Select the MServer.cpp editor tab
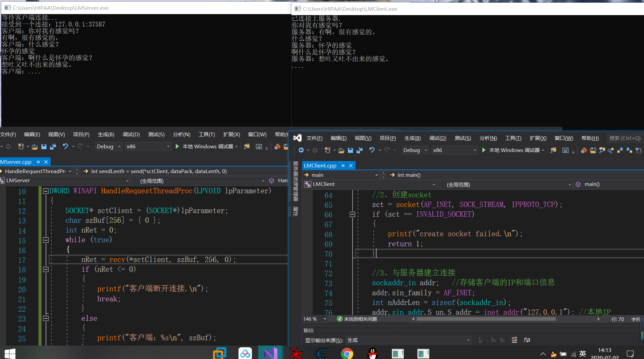Image resolution: width=644 pixels, height=359 pixels. coord(16,162)
